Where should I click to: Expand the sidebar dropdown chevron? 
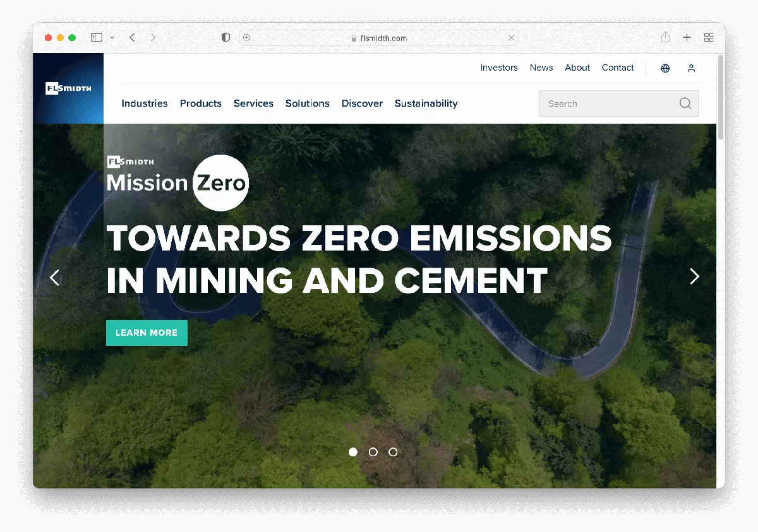tap(112, 38)
